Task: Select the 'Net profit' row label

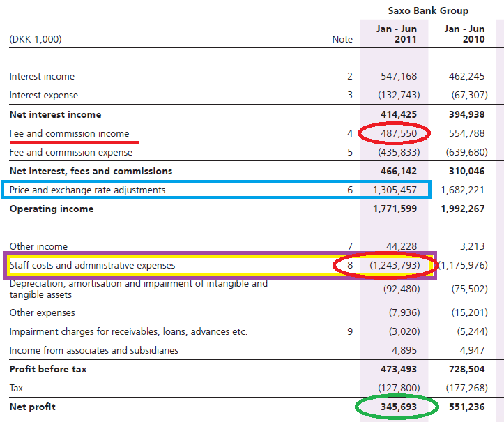Action: point(33,407)
